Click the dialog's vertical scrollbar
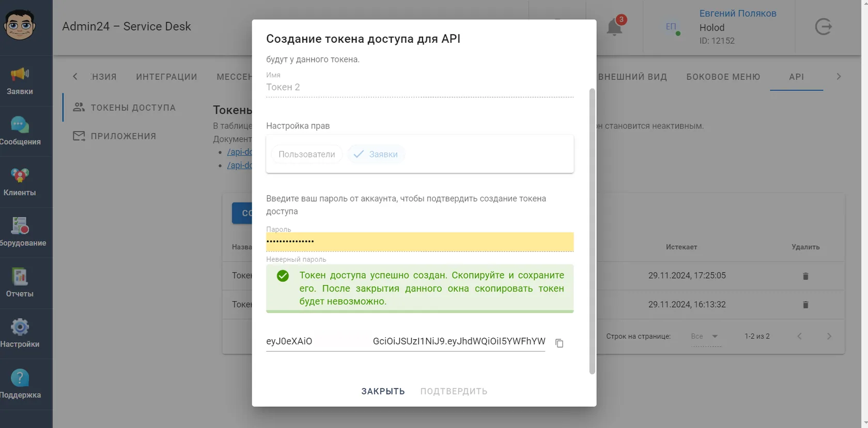This screenshot has height=428, width=868. 592,231
